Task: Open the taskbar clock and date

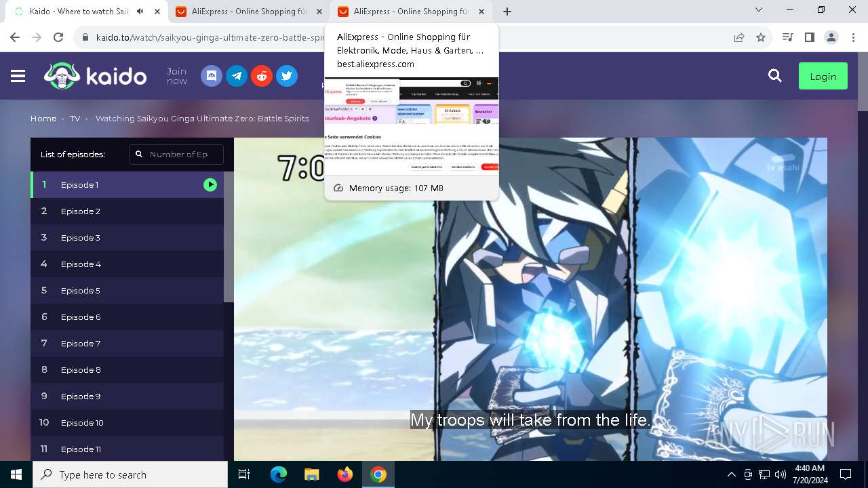Action: pos(810,474)
